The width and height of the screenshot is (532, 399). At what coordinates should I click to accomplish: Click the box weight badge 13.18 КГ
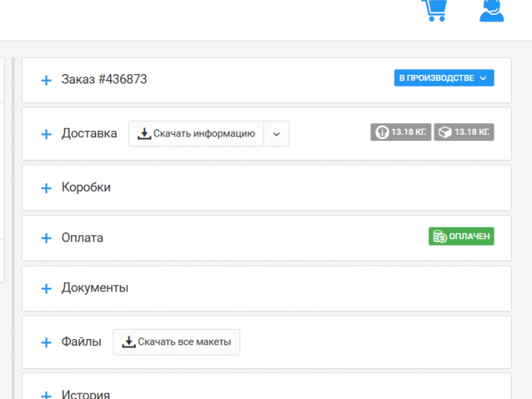point(464,132)
